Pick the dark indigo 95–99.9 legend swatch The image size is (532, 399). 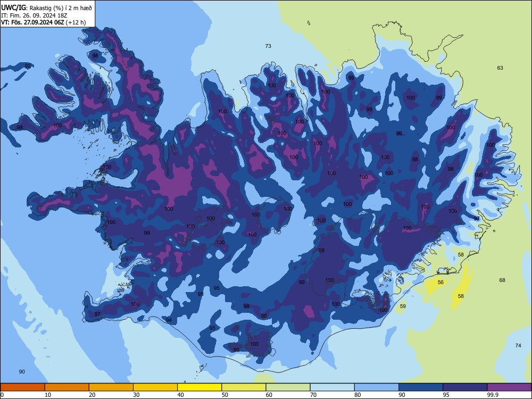tap(465, 387)
